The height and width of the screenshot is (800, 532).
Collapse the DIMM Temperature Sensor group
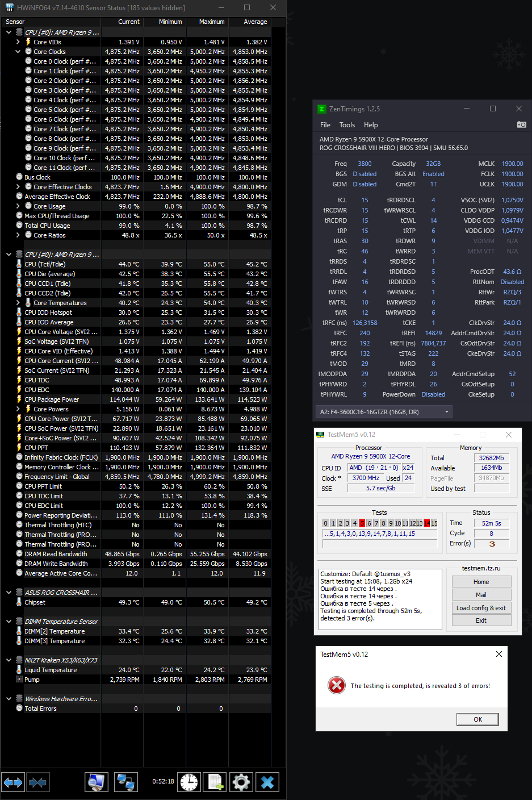(x=9, y=622)
